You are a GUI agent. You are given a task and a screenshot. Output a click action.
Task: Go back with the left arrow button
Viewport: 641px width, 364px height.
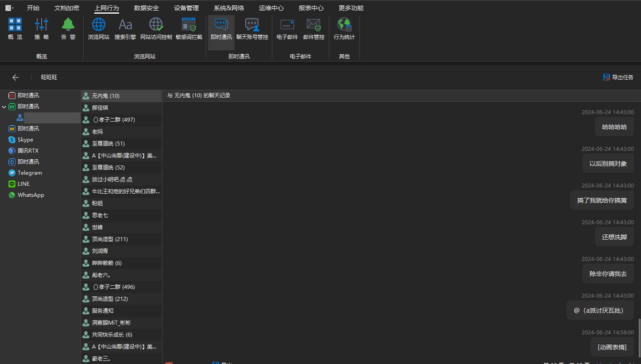(x=15, y=77)
